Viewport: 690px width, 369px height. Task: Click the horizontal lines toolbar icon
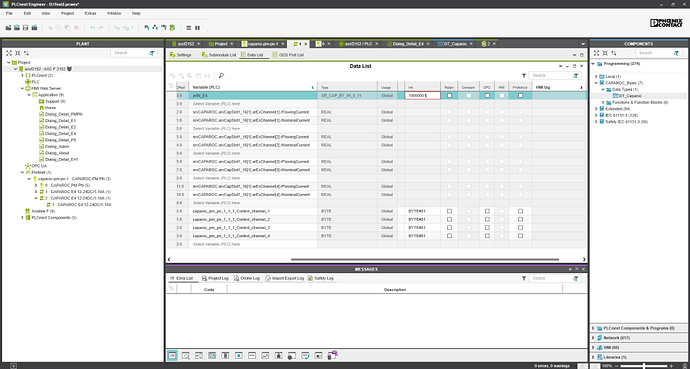click(189, 28)
